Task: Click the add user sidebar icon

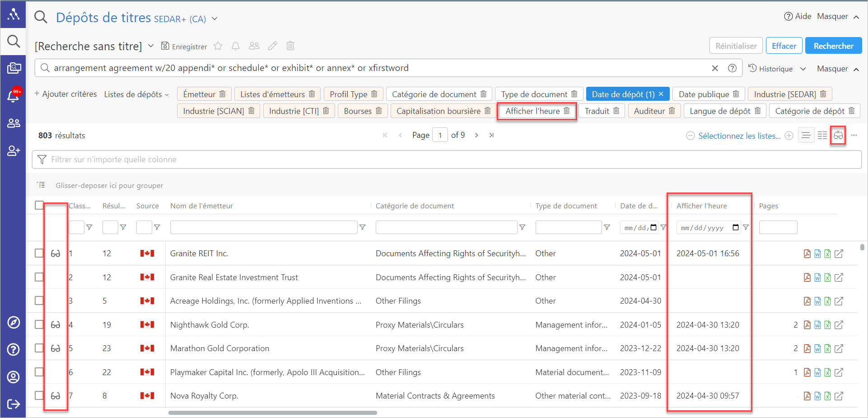Action: point(14,150)
